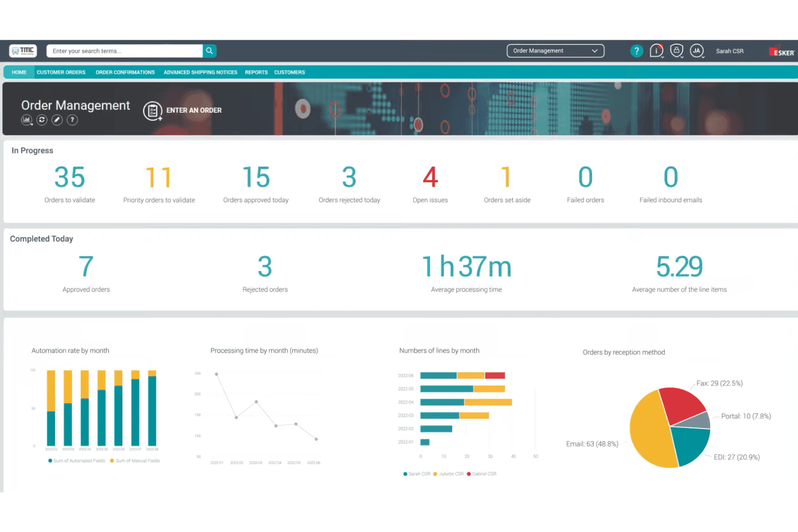
Task: Expand the Order Management dropdown
Action: point(555,51)
